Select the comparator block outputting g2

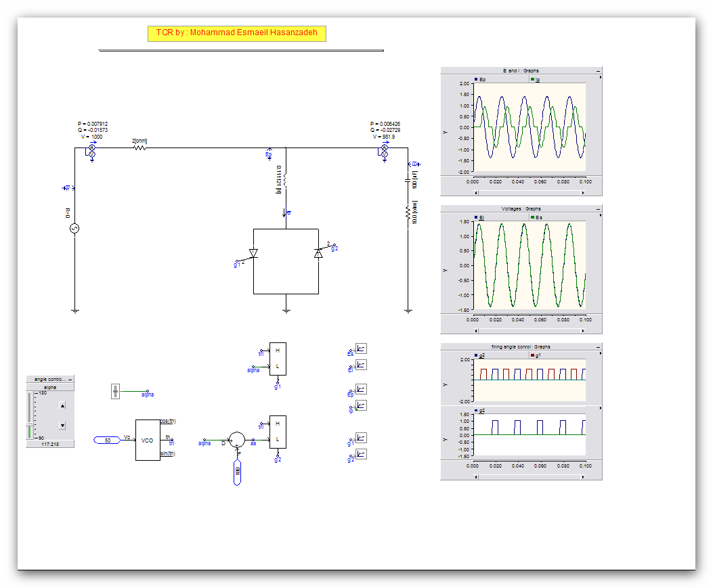click(x=278, y=432)
